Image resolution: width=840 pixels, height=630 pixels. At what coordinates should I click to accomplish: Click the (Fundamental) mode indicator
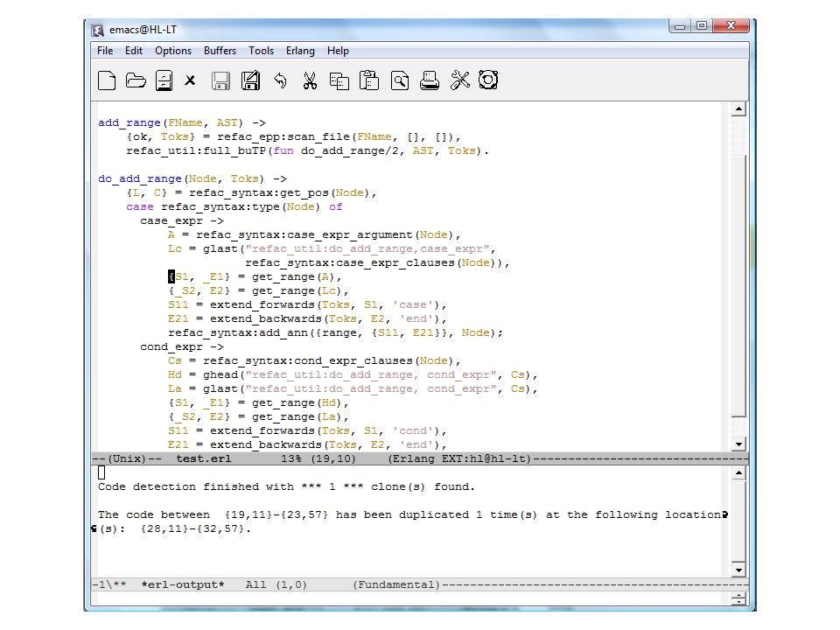(x=396, y=585)
